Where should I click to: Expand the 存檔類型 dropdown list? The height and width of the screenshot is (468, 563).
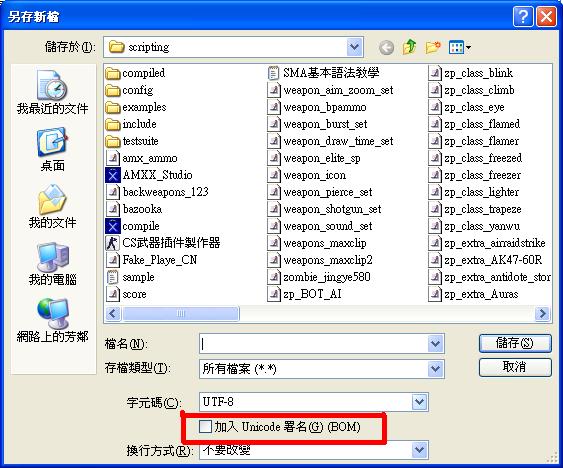click(435, 369)
